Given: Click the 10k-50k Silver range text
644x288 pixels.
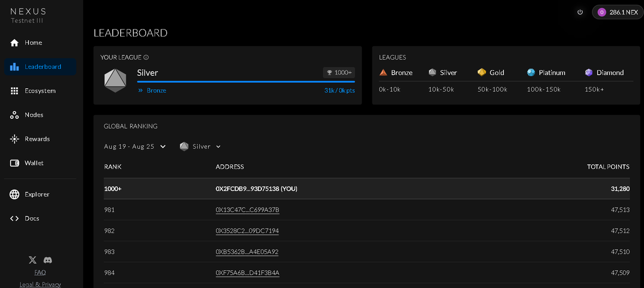Looking at the screenshot, I should [441, 89].
